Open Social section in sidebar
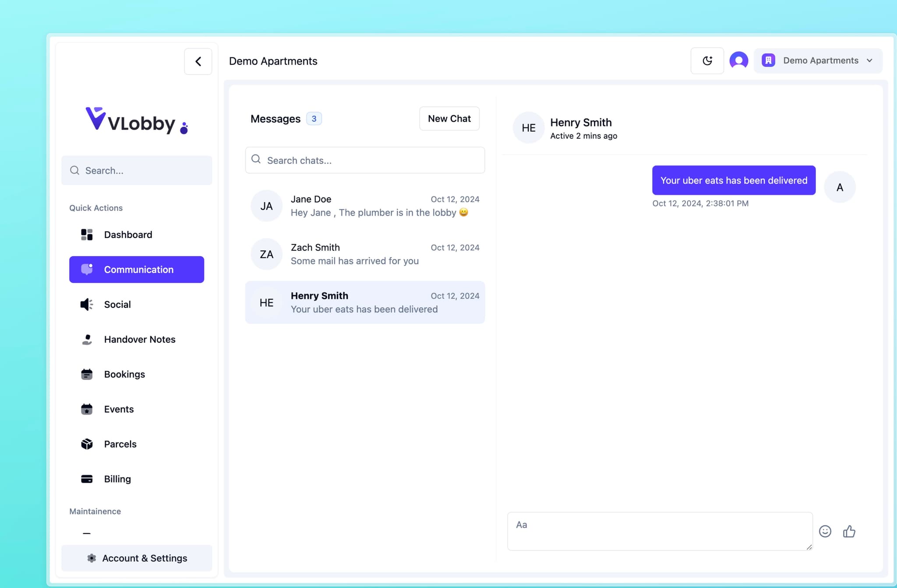Image resolution: width=897 pixels, height=588 pixels. tap(137, 304)
